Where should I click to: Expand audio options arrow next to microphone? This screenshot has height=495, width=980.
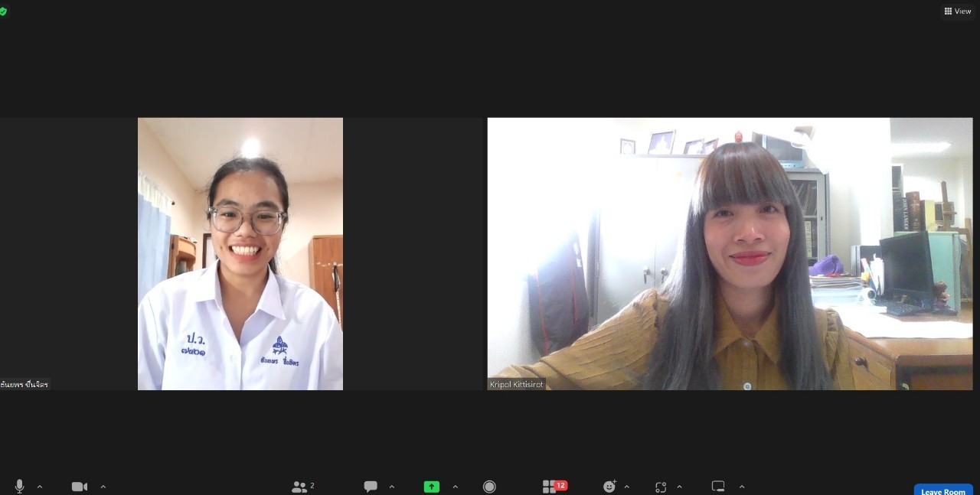click(40, 487)
